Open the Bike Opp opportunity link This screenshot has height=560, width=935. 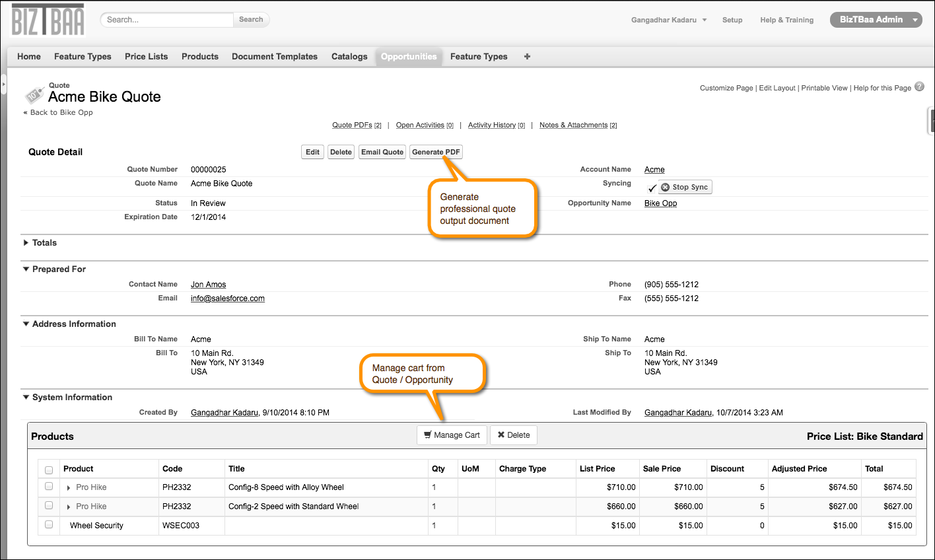(660, 203)
